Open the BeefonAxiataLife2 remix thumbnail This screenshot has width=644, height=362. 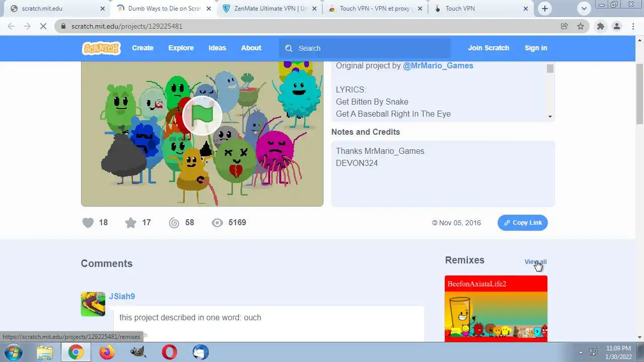(496, 309)
